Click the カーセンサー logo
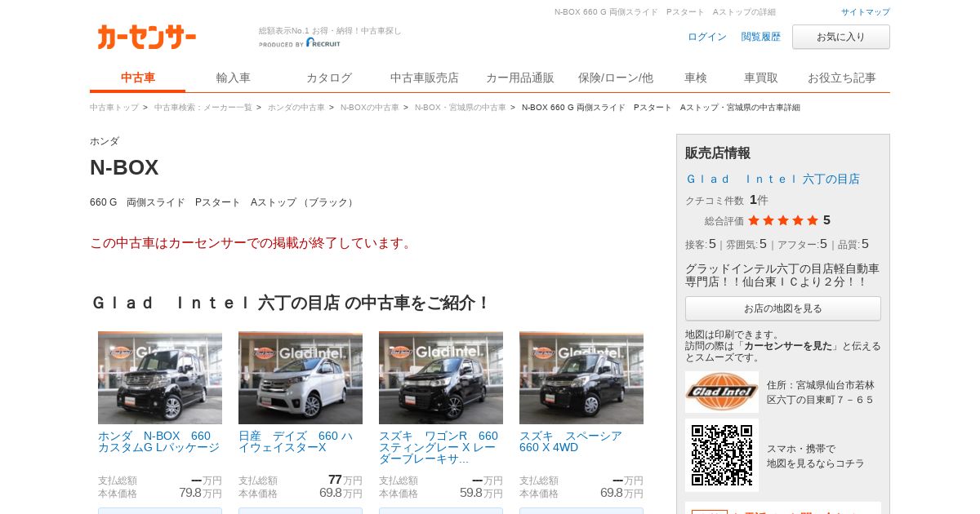Image resolution: width=980 pixels, height=514 pixels. tap(147, 37)
